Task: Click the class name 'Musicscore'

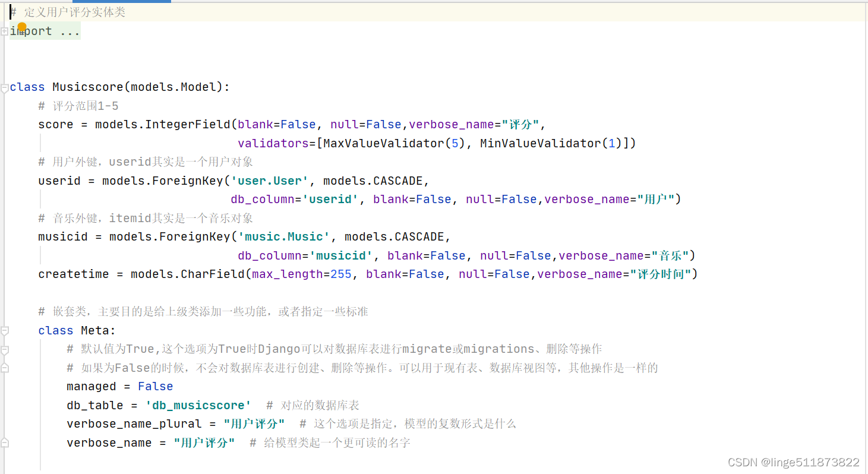Action: (88, 87)
